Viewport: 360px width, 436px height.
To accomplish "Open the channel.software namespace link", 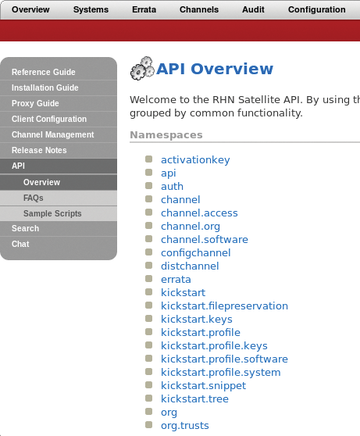I will (204, 239).
